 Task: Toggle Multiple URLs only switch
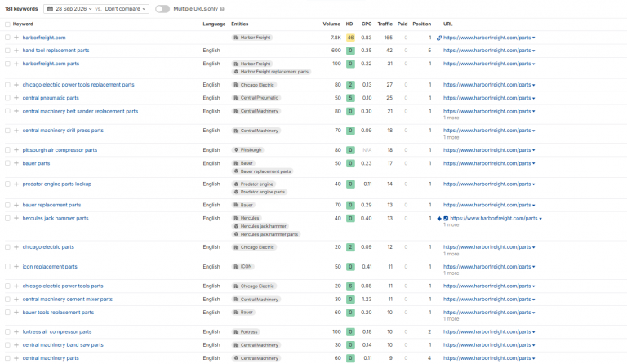[x=162, y=9]
